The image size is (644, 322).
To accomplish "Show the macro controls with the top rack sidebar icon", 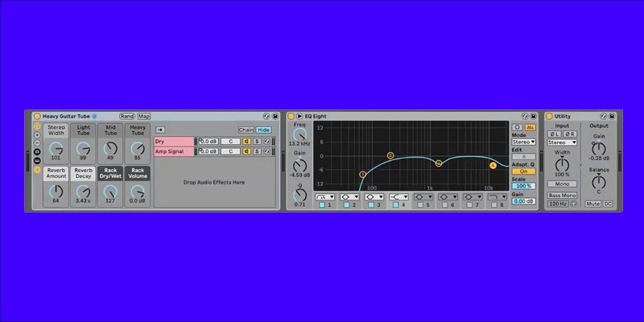I will [x=37, y=126].
